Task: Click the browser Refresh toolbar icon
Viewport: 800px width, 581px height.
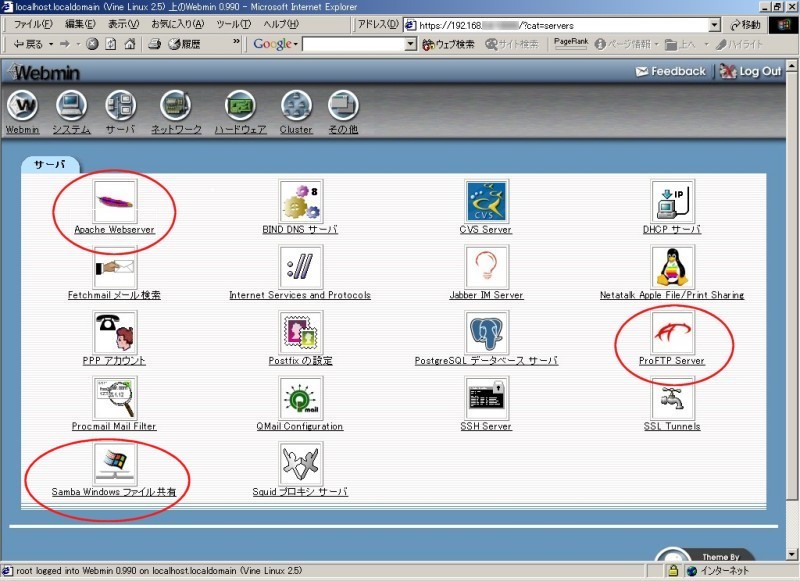Action: (111, 44)
